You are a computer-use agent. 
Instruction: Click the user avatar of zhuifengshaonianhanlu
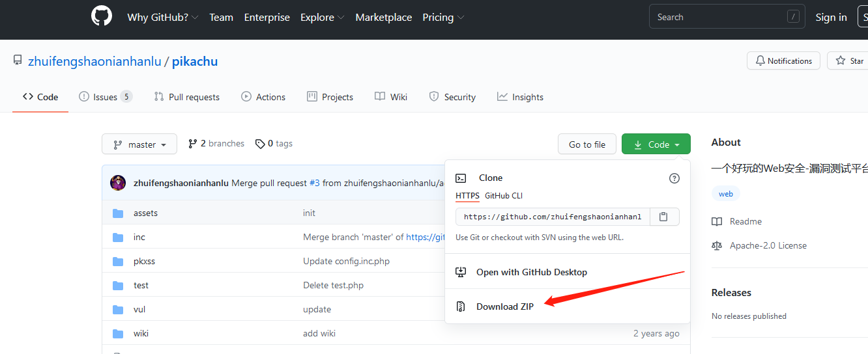(118, 183)
